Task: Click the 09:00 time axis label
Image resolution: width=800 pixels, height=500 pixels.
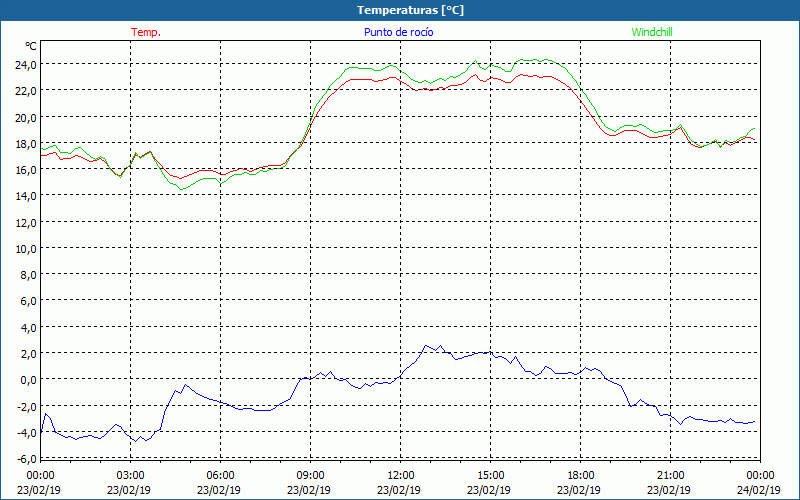Action: [x=310, y=476]
